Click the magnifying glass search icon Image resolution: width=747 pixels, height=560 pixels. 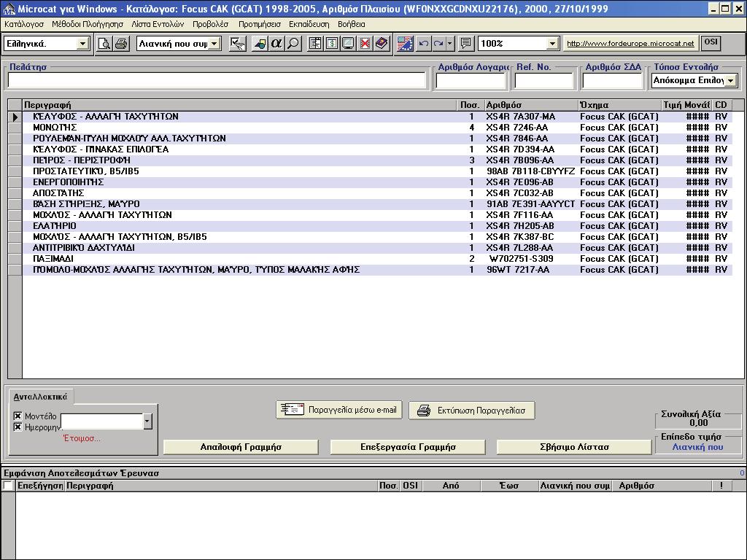pyautogui.click(x=293, y=44)
